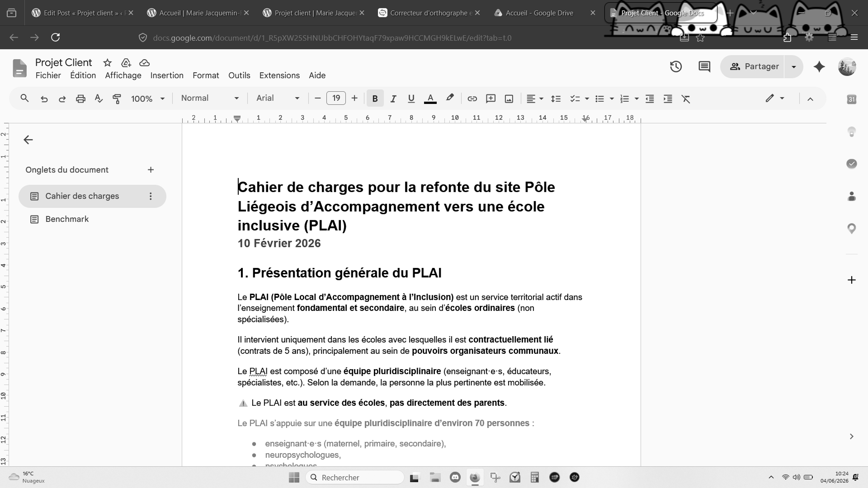Open the Extensions menu
This screenshot has width=868, height=488.
pos(279,75)
